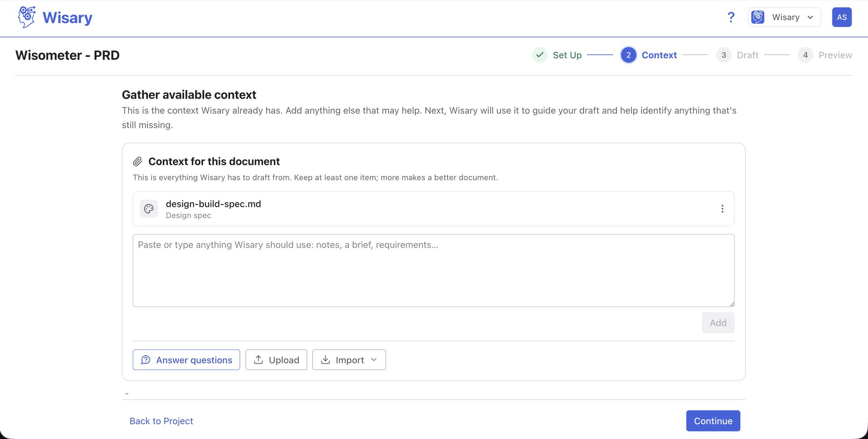Jump to the Draft step
Viewport: 868px width, 439px height.
(x=747, y=55)
